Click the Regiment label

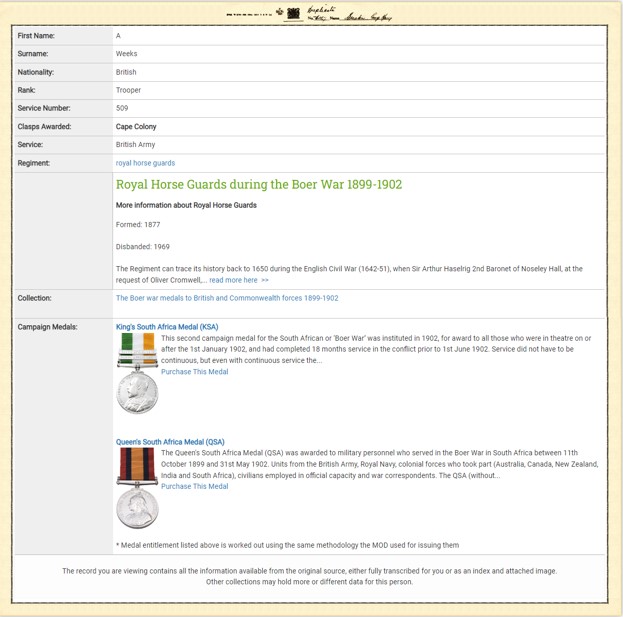point(33,163)
